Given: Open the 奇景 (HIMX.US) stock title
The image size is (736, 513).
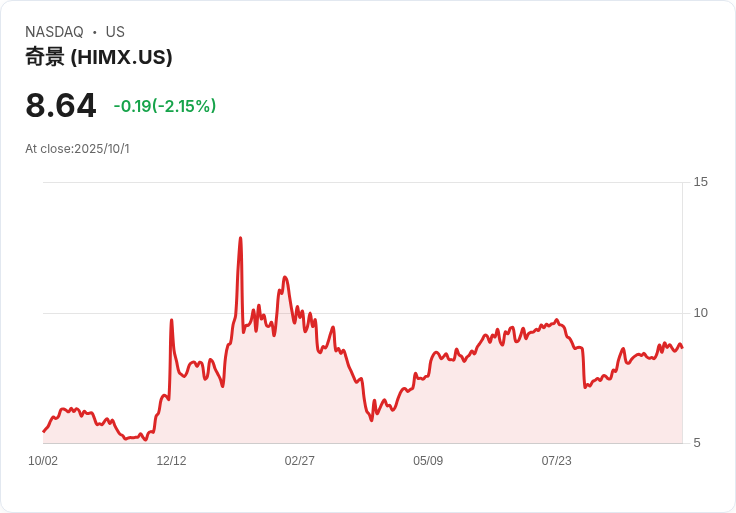Looking at the screenshot, I should click(99, 57).
